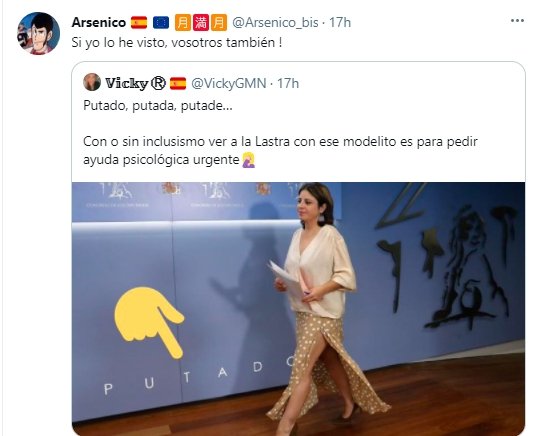
Task: Click the yellow pointing hand emoji in photo
Action: [x=149, y=322]
